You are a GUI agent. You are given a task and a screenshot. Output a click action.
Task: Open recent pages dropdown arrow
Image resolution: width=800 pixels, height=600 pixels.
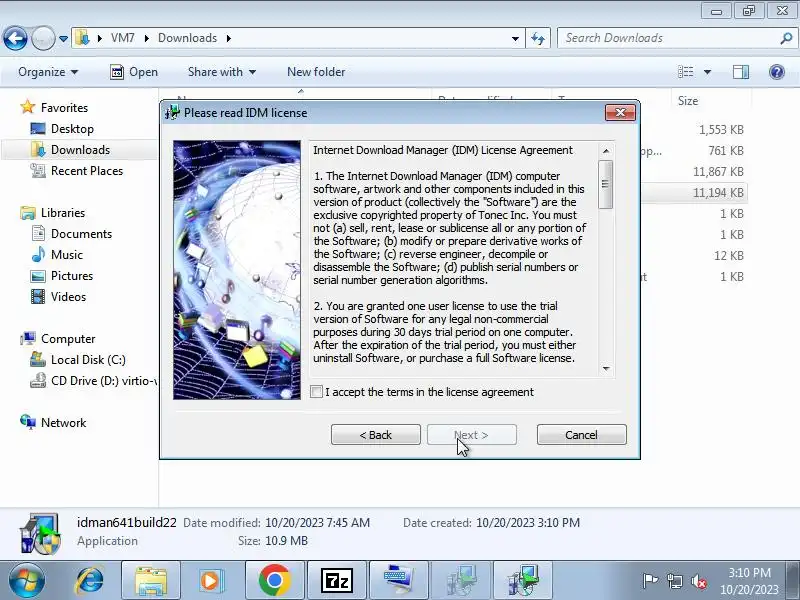(63, 39)
